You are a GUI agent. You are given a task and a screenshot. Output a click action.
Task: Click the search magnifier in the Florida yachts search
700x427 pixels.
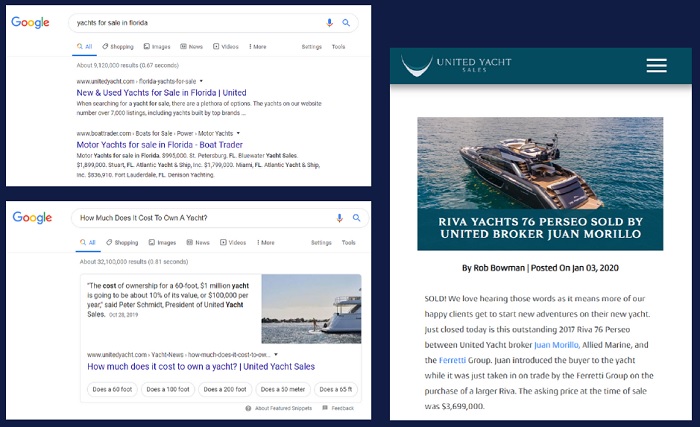click(346, 23)
